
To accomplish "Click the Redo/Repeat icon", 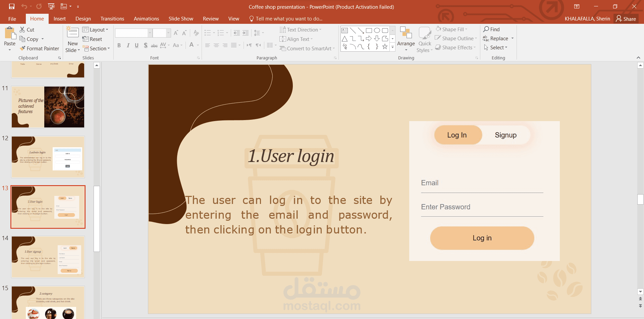I will point(39,6).
